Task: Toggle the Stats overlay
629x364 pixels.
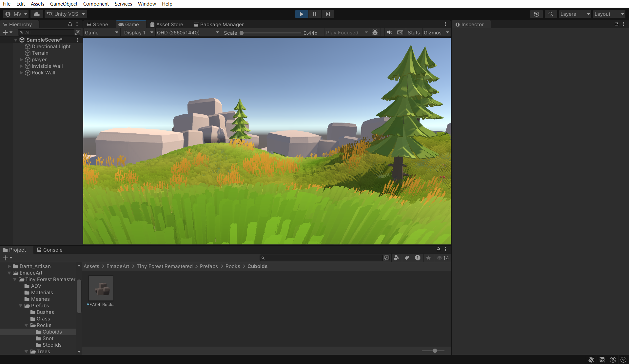Action: pos(413,33)
